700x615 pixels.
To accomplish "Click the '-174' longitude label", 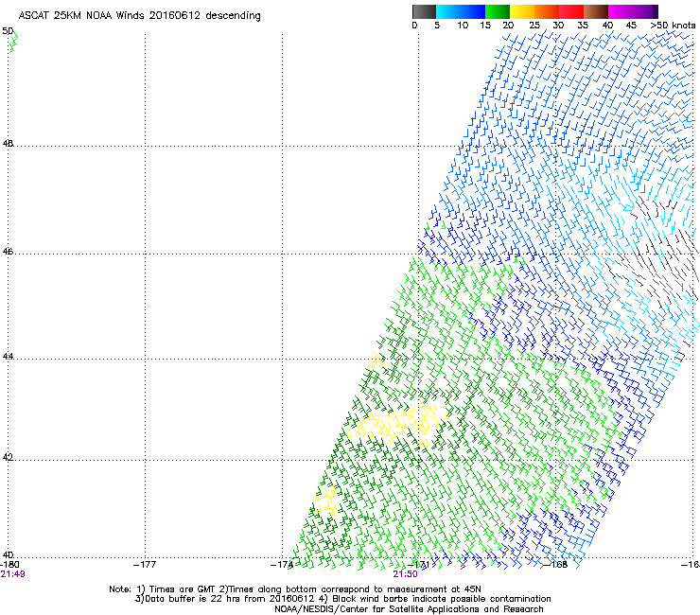I will click(282, 565).
